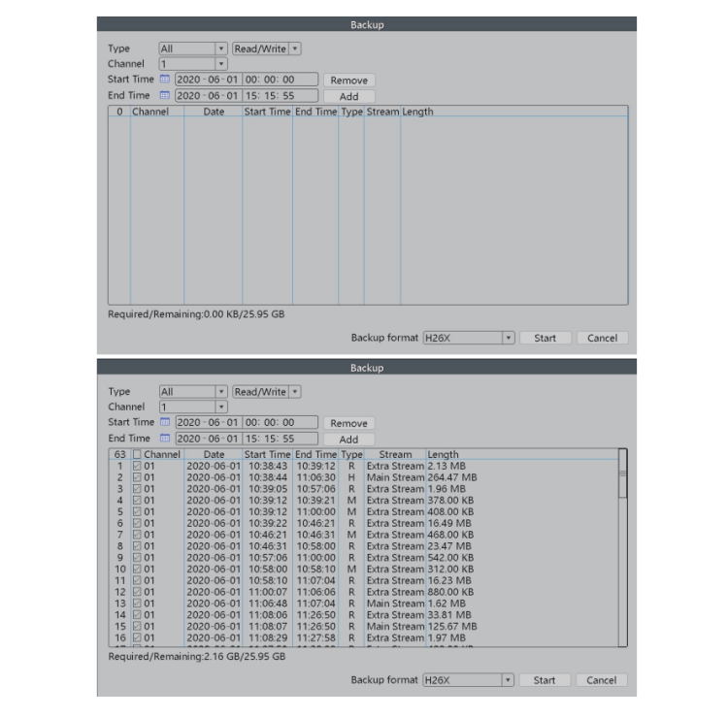Open Read/Write dropdown in empty-list Backup dialog
Viewport: 728px width, 718px height.
267,49
